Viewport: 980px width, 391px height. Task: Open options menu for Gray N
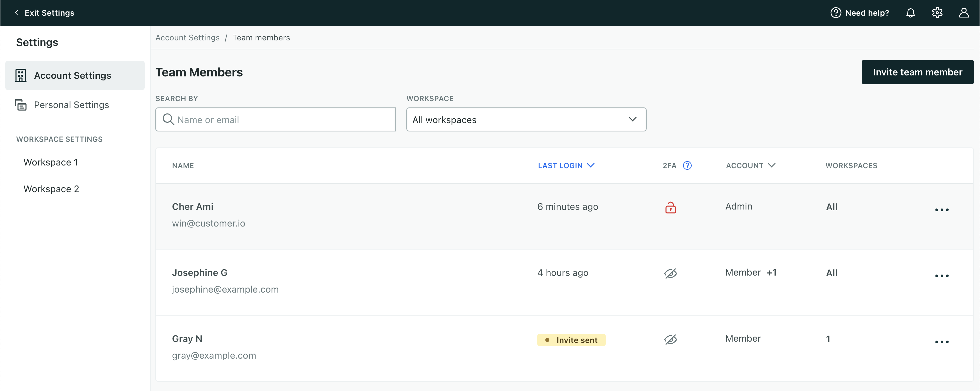pyautogui.click(x=942, y=342)
